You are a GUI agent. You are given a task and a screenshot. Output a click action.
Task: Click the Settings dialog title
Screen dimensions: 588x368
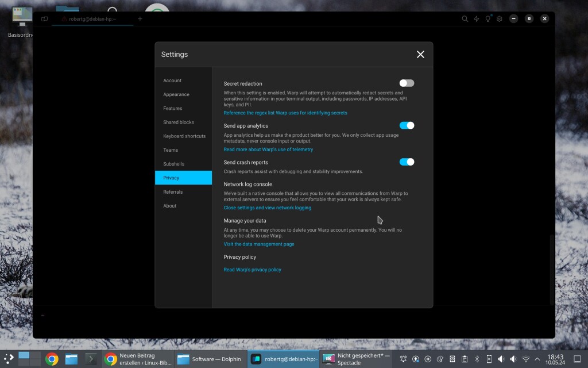[x=175, y=55]
